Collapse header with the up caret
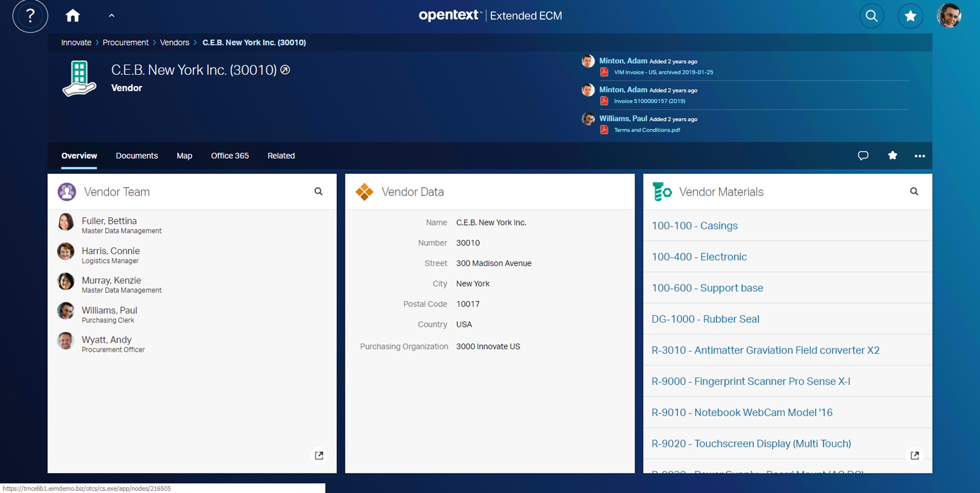Image resolution: width=980 pixels, height=493 pixels. (x=111, y=16)
